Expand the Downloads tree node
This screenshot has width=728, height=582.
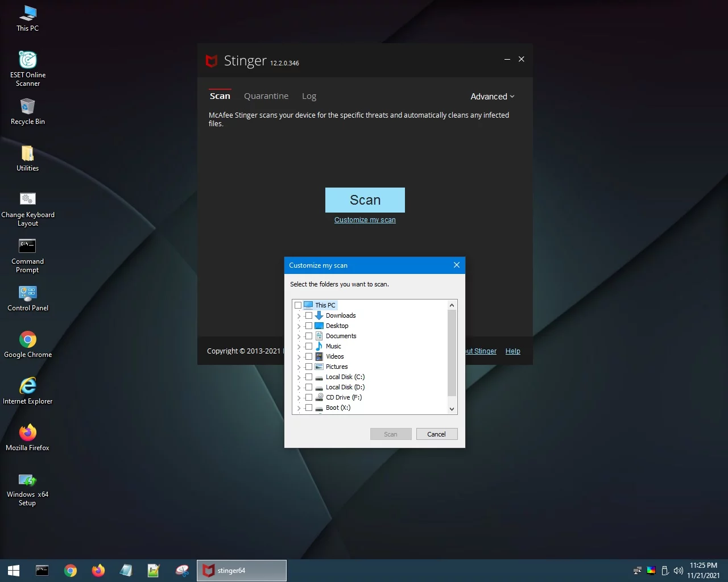[x=299, y=316]
